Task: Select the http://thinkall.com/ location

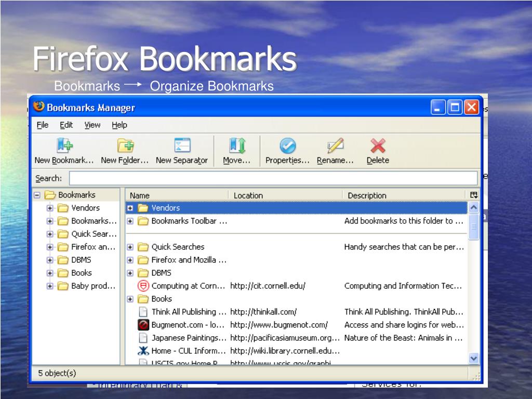Action: (x=263, y=312)
